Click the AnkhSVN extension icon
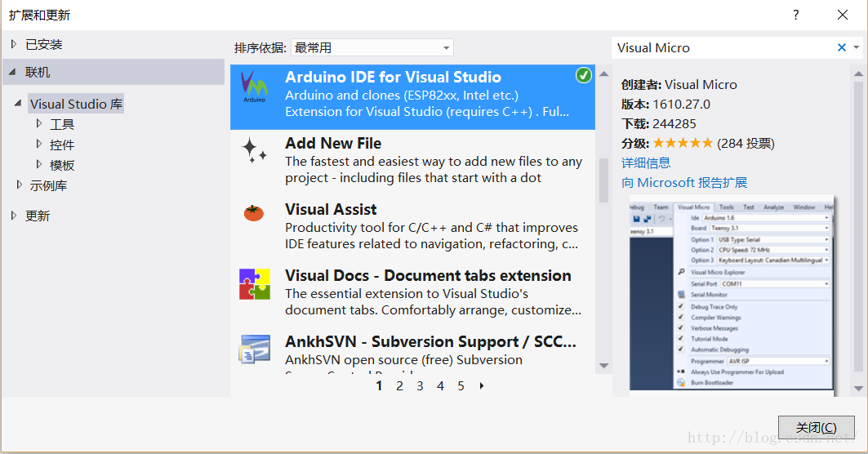 tap(255, 349)
